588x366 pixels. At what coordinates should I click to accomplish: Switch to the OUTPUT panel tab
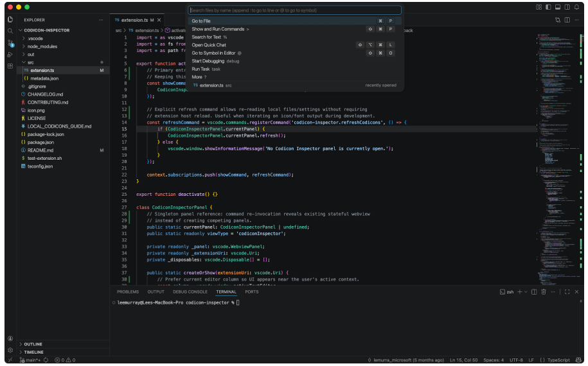[156, 292]
